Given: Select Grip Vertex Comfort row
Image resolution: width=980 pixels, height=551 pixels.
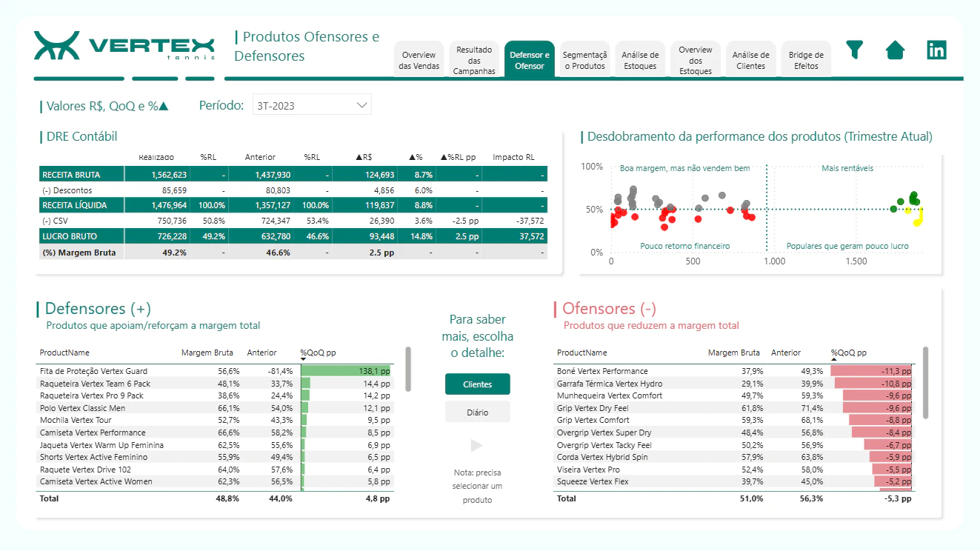Looking at the screenshot, I should (x=734, y=420).
